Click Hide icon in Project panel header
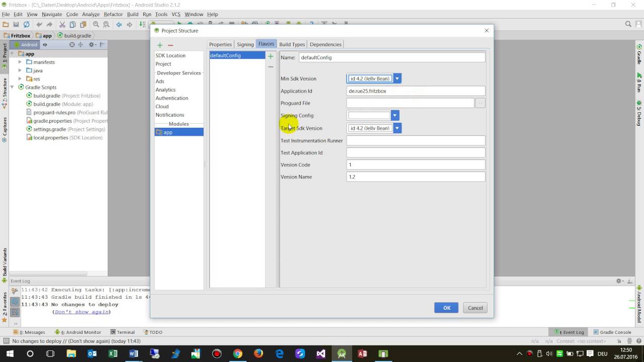Image resolution: width=644 pixels, height=362 pixels. 103,45
